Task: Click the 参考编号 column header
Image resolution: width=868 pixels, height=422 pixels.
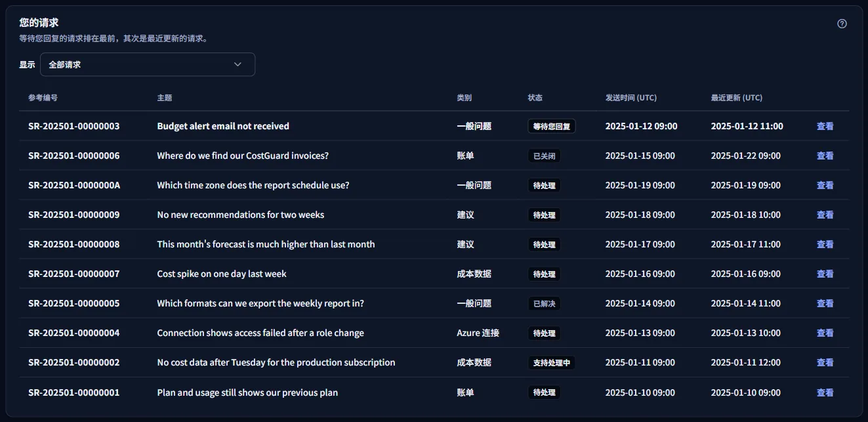Action: (43, 98)
